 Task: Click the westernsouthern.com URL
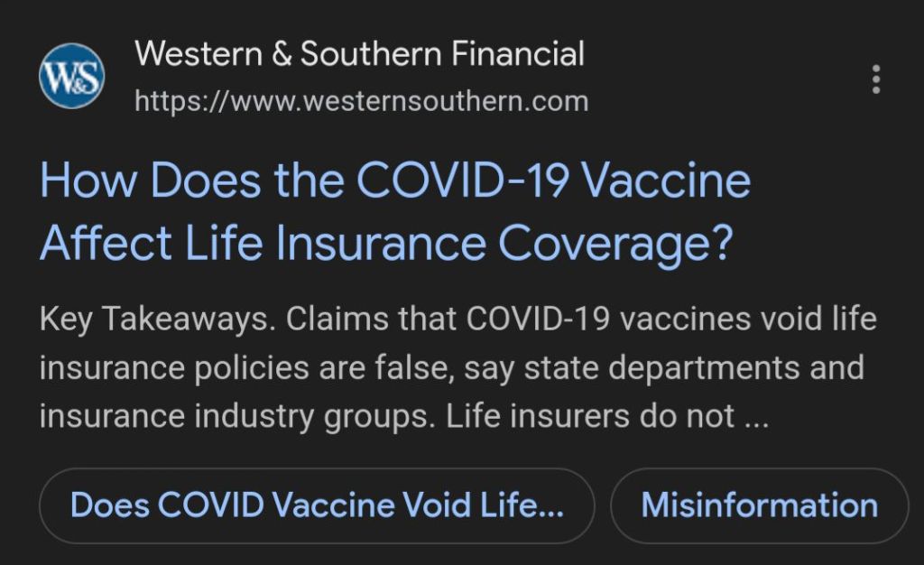(x=361, y=100)
